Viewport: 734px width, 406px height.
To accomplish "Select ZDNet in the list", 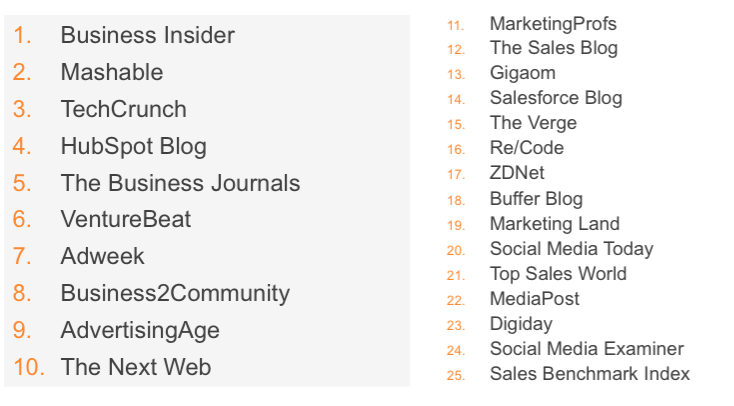I will point(517,173).
